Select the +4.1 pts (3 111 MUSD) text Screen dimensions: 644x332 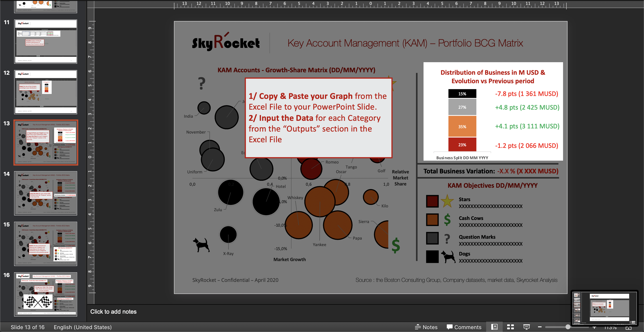coord(527,126)
